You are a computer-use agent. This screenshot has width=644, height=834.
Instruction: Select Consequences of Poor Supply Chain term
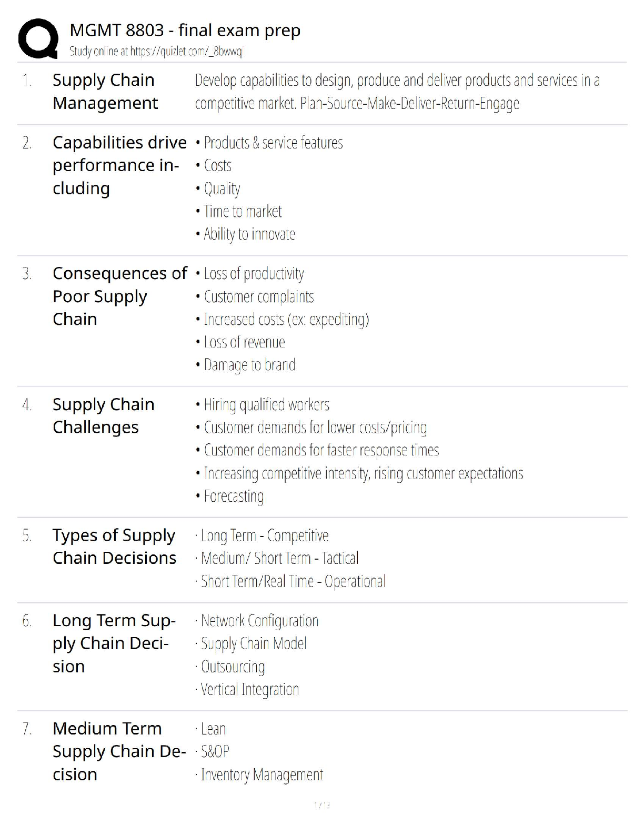[119, 296]
